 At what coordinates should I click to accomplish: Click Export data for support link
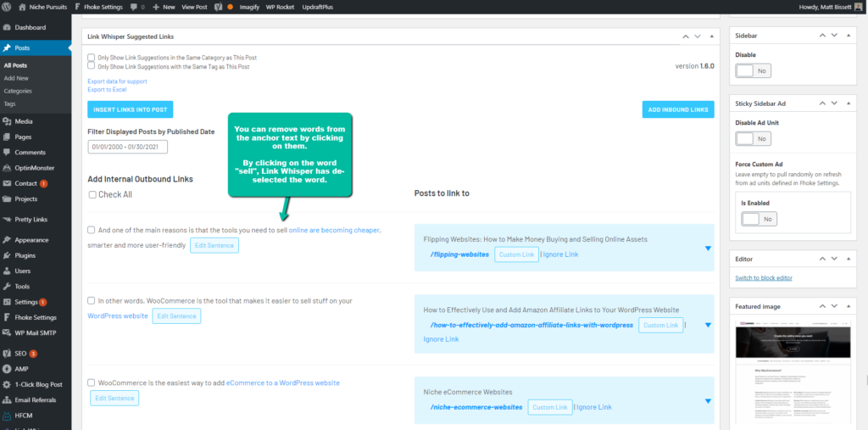[x=117, y=81]
